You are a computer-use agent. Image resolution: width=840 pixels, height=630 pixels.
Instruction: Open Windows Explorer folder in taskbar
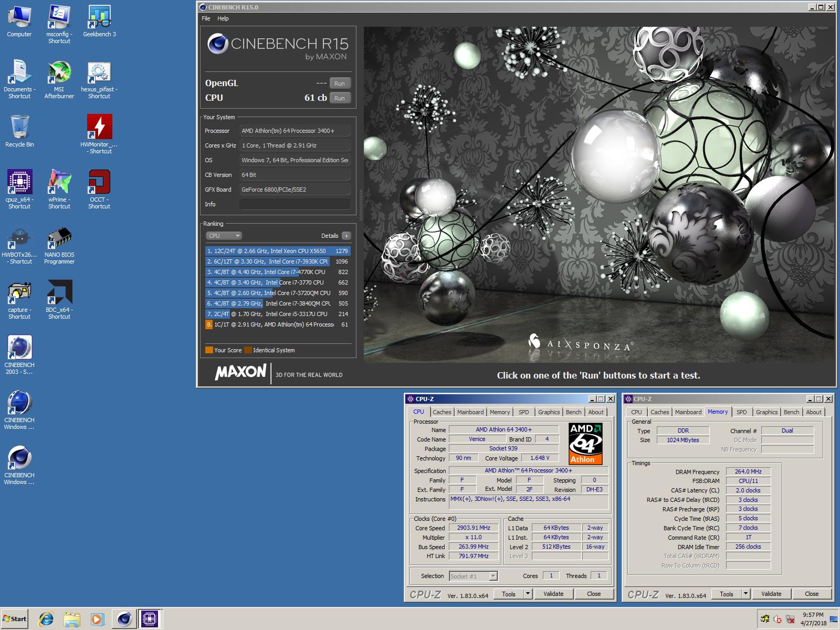coord(72,619)
